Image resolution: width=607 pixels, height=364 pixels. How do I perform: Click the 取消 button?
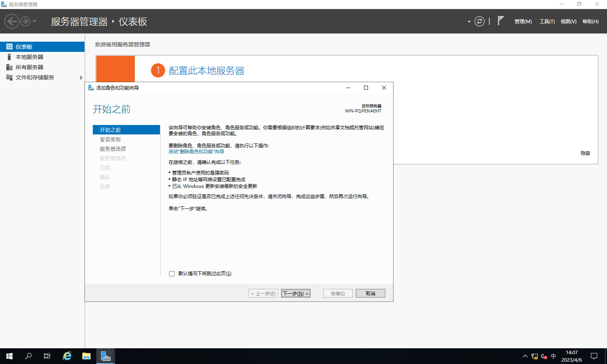(370, 294)
